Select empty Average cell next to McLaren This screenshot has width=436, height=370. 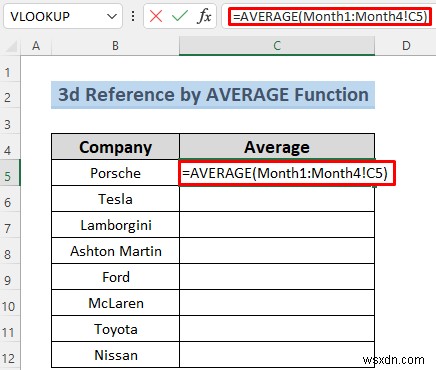(x=277, y=303)
